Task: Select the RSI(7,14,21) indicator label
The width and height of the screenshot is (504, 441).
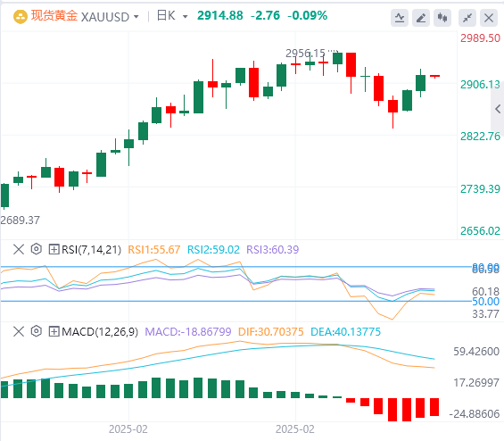Action: pyautogui.click(x=91, y=249)
